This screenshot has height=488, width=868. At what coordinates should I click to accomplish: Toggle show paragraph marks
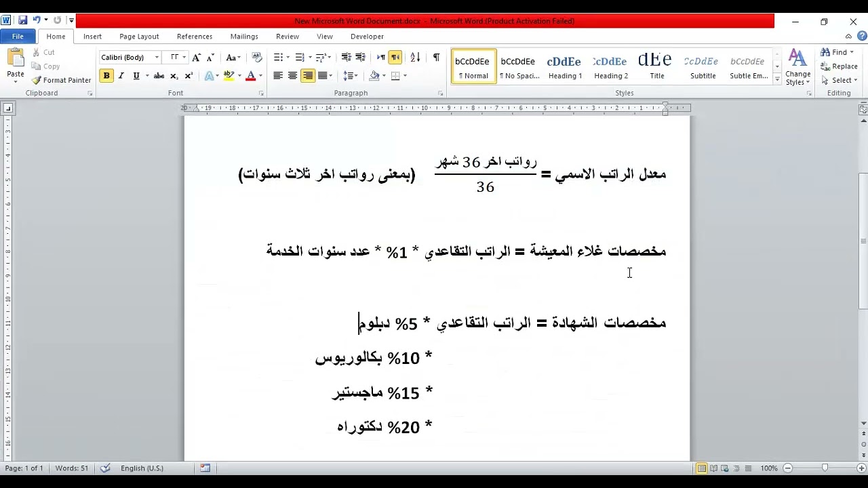(x=436, y=58)
